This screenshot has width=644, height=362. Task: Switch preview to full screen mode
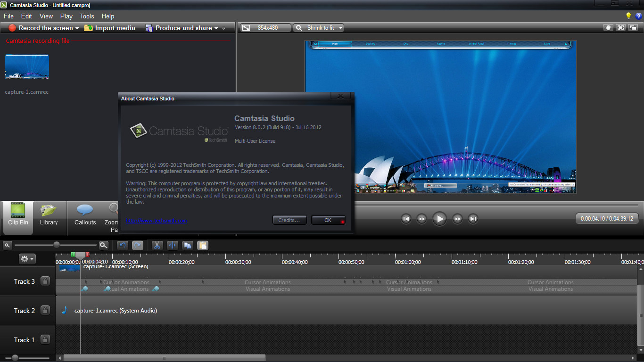[x=620, y=28]
